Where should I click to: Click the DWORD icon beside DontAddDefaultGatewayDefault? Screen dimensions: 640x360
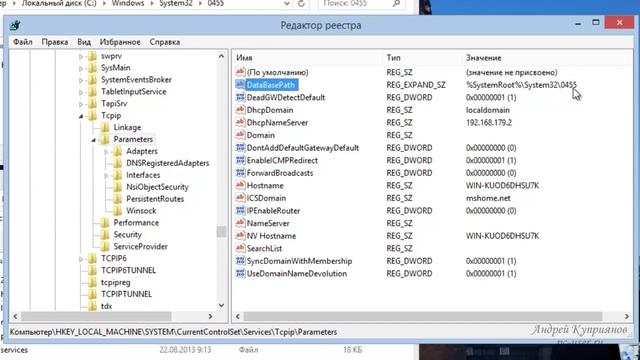point(240,147)
